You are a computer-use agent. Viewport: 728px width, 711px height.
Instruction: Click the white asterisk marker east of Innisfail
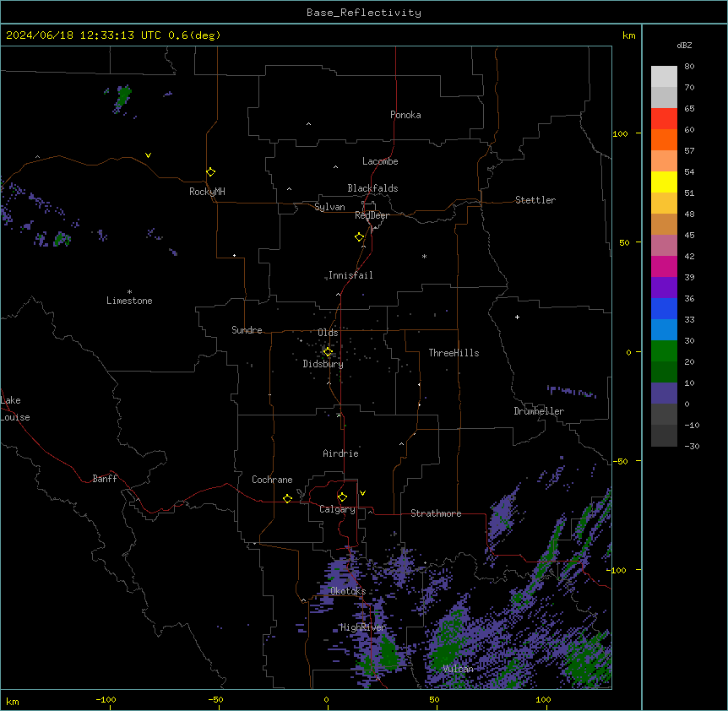pyautogui.click(x=424, y=256)
